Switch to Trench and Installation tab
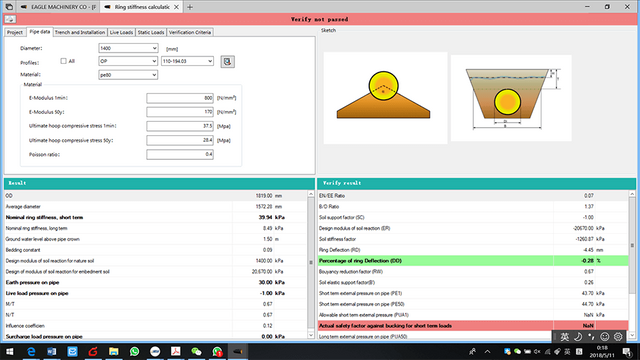The image size is (640, 360). click(80, 32)
